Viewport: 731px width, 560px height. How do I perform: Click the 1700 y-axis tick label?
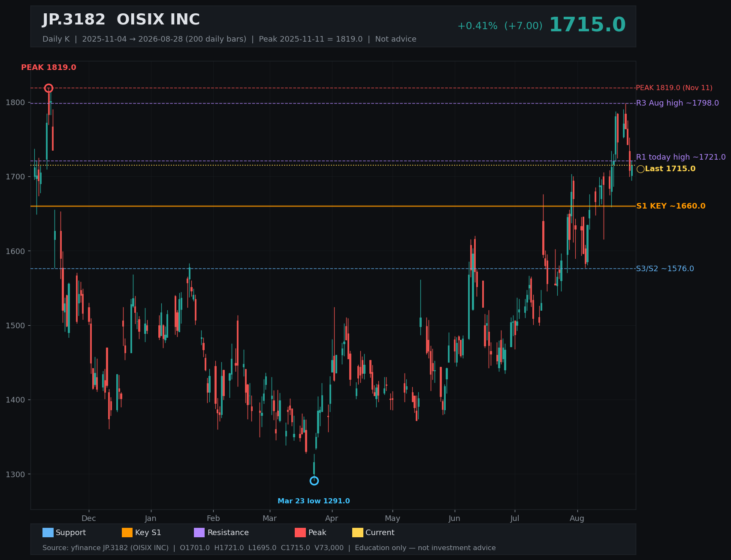15,177
